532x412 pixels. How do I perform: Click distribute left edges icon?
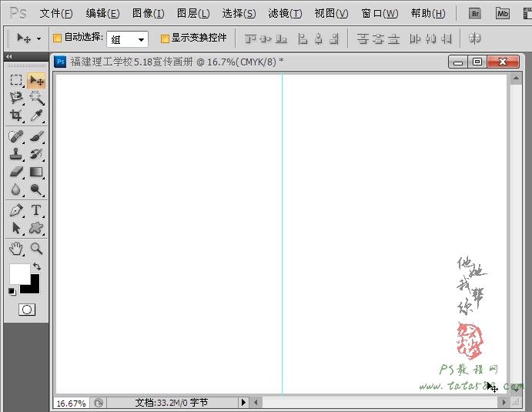pos(415,39)
